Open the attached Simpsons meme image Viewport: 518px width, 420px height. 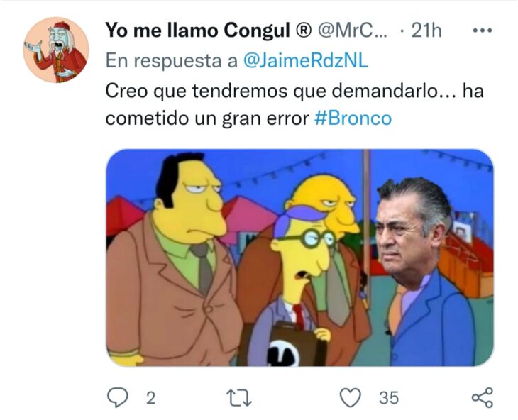click(299, 258)
